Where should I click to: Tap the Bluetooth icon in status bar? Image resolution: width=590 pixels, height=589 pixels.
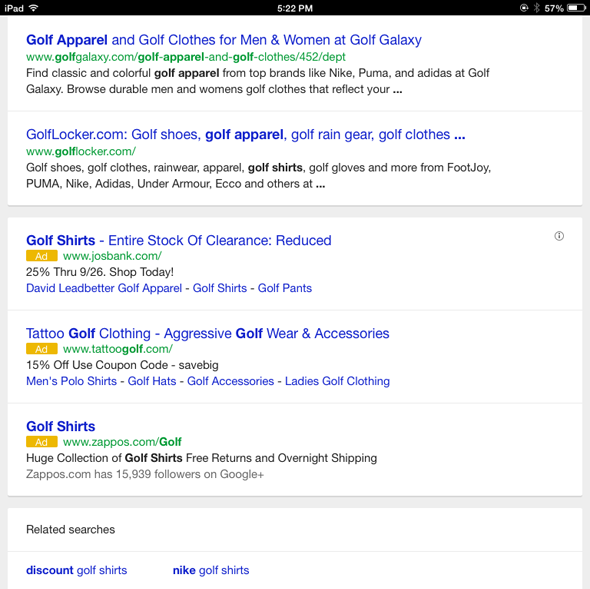click(537, 8)
